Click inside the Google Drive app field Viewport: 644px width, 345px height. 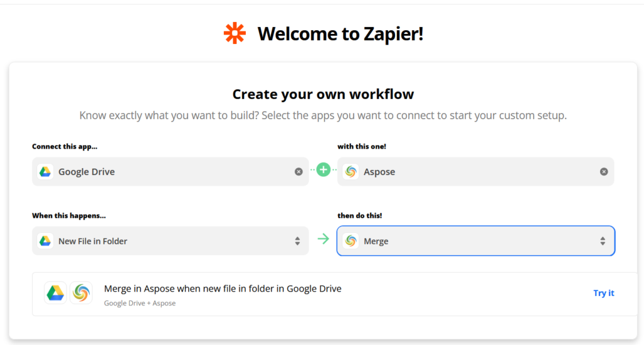click(x=170, y=172)
